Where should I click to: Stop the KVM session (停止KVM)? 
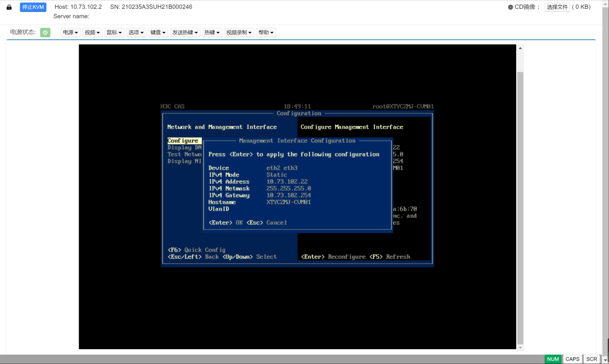[33, 7]
